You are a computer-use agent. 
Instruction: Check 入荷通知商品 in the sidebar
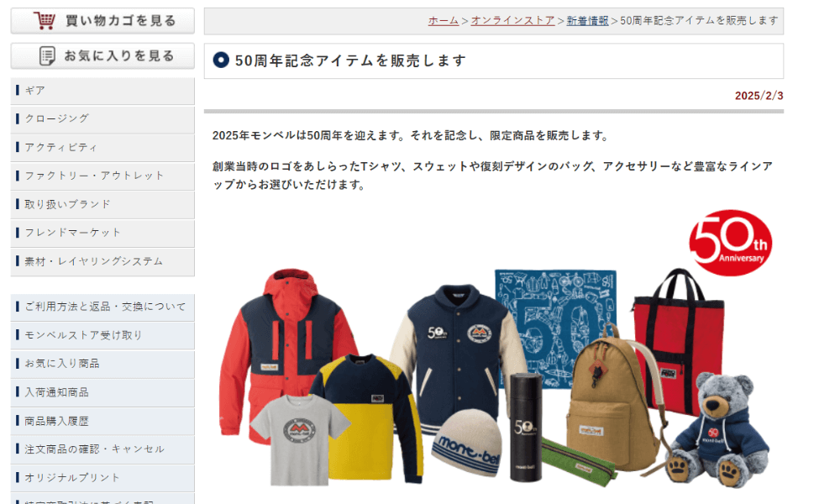[56, 393]
